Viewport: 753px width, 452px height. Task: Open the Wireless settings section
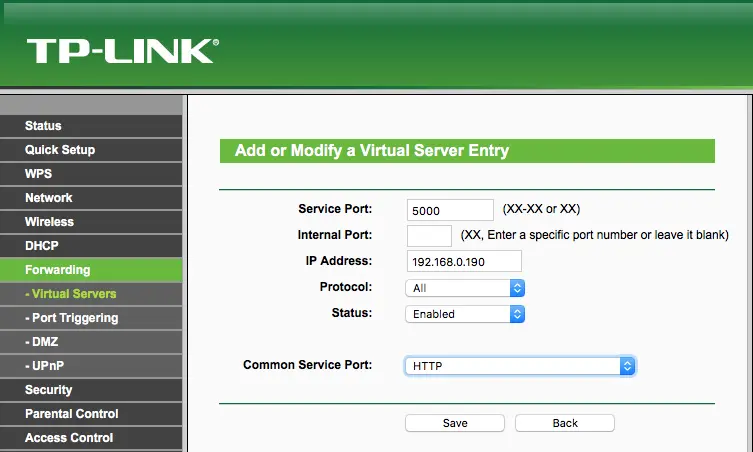click(x=91, y=222)
